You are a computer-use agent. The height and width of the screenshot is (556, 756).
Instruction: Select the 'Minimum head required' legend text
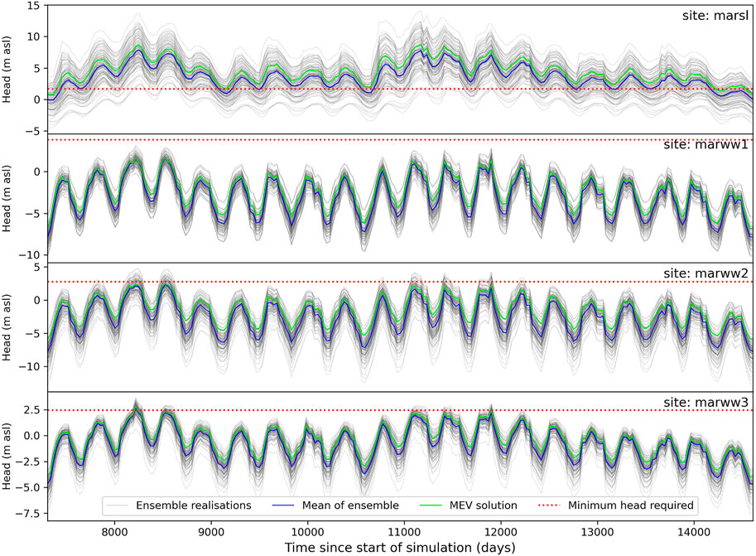(631, 505)
